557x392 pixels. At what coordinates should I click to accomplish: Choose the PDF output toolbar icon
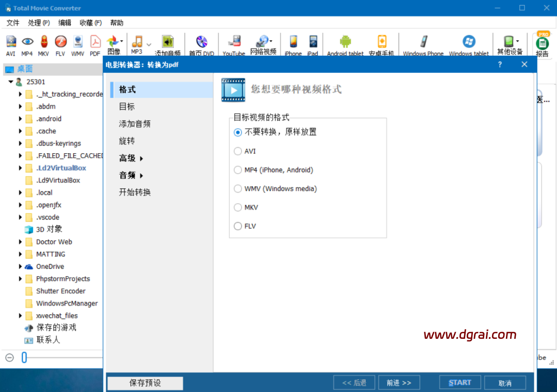(x=95, y=44)
